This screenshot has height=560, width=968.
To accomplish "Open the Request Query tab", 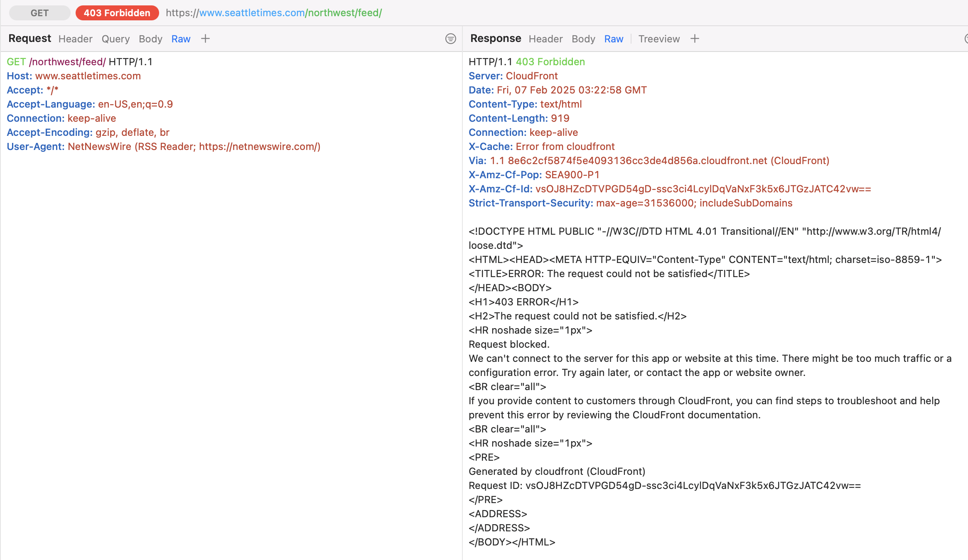I will tap(115, 39).
